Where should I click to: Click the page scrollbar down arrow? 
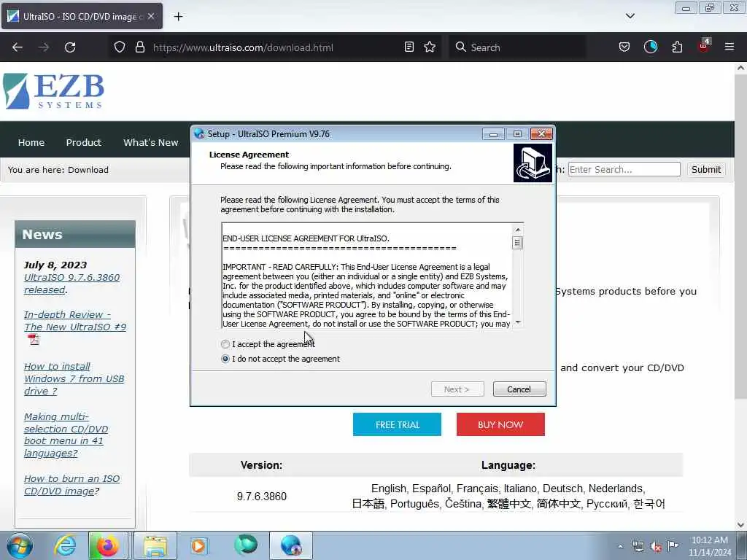(741, 525)
